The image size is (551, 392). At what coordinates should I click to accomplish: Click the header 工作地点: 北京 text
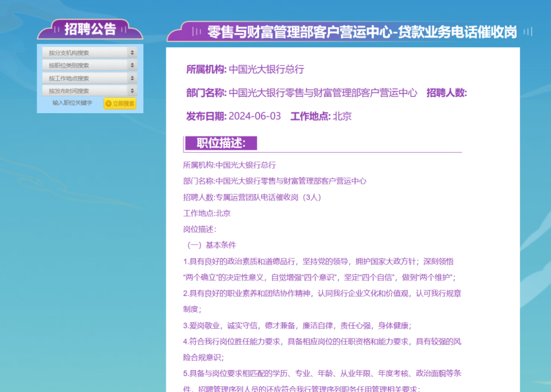[321, 116]
